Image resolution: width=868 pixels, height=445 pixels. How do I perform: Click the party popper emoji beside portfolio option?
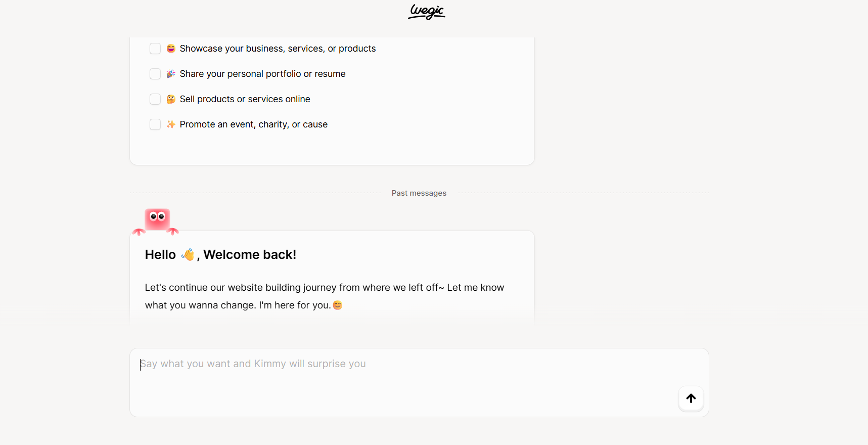[171, 74]
